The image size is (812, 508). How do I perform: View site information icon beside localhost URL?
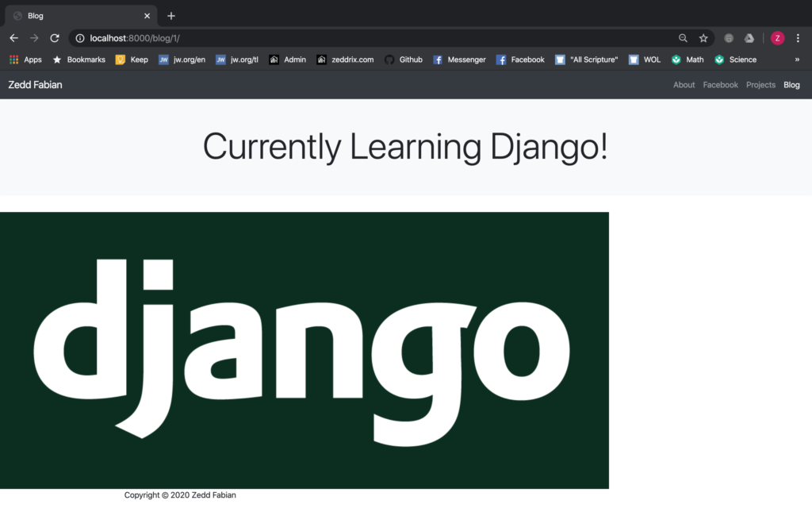pos(80,38)
